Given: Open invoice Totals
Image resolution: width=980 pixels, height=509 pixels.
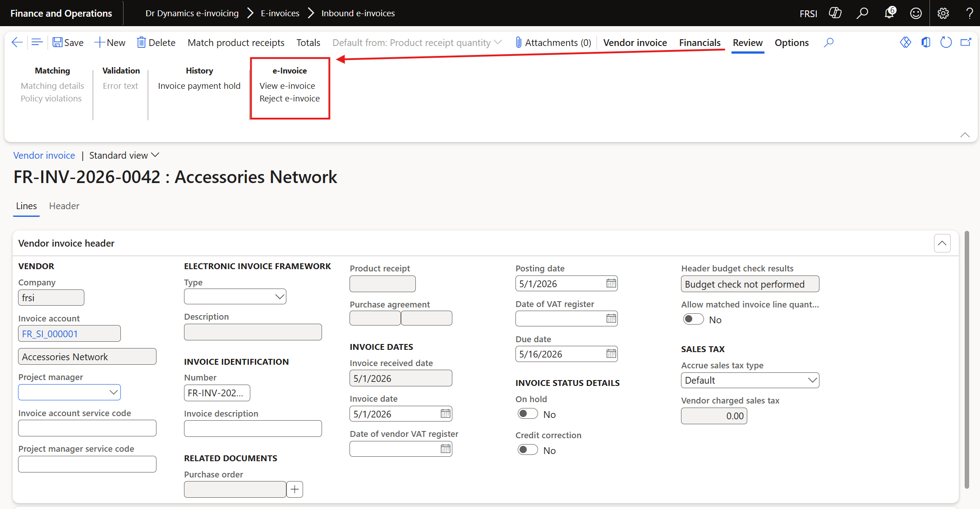Looking at the screenshot, I should pos(308,42).
